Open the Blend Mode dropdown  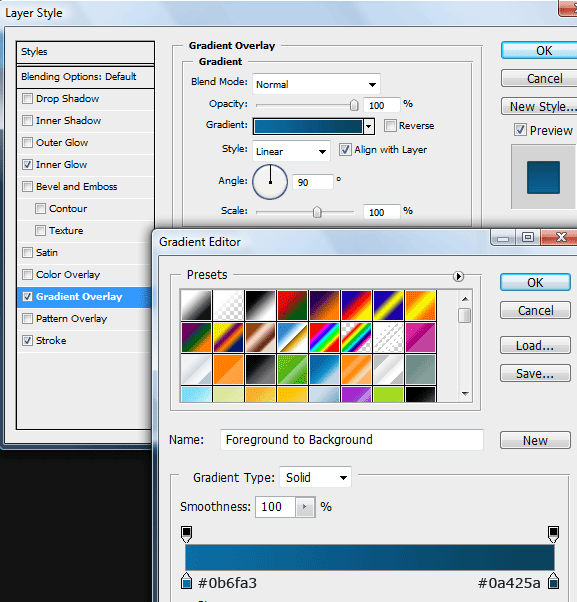click(x=316, y=84)
